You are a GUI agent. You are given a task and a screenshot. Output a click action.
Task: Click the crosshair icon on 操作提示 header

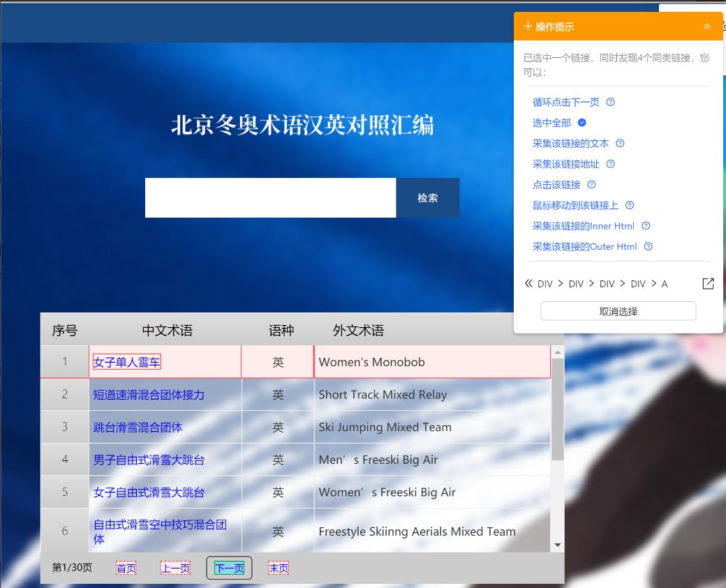[x=527, y=26]
